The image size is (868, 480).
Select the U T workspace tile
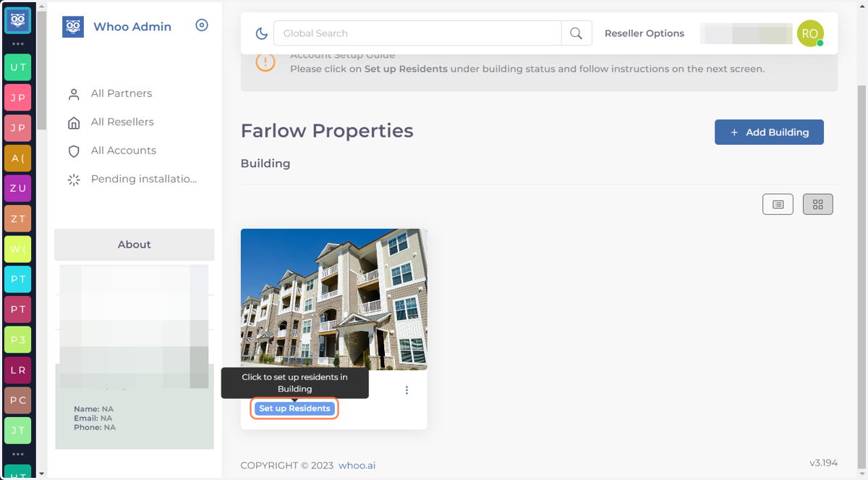click(x=18, y=67)
